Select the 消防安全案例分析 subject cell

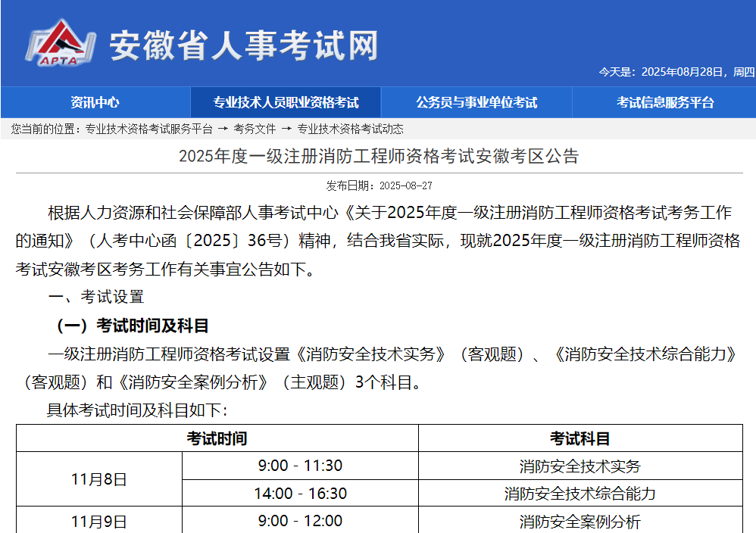point(580,521)
